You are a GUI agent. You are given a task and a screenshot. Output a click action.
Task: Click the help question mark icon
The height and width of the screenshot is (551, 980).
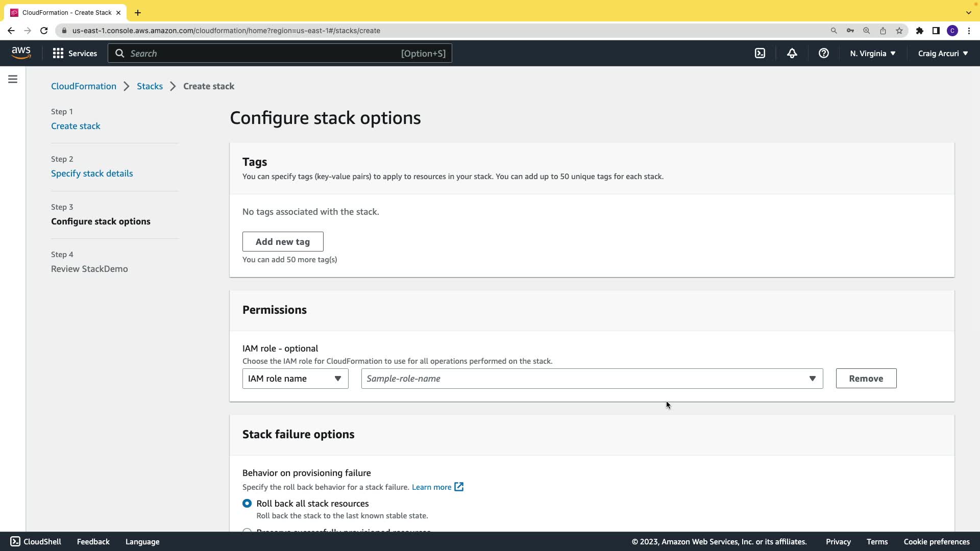tap(823, 53)
